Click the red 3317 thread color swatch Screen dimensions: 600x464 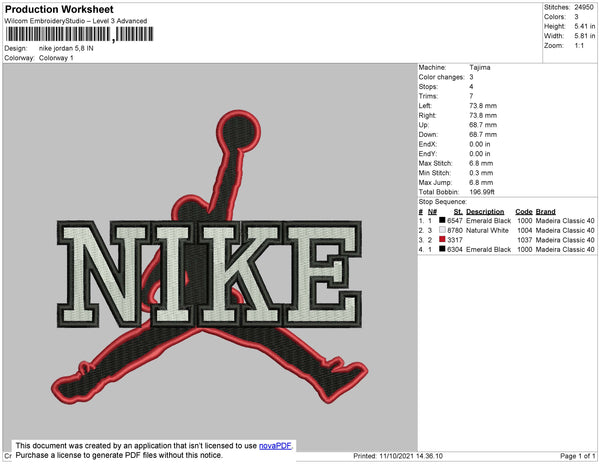pyautogui.click(x=442, y=239)
